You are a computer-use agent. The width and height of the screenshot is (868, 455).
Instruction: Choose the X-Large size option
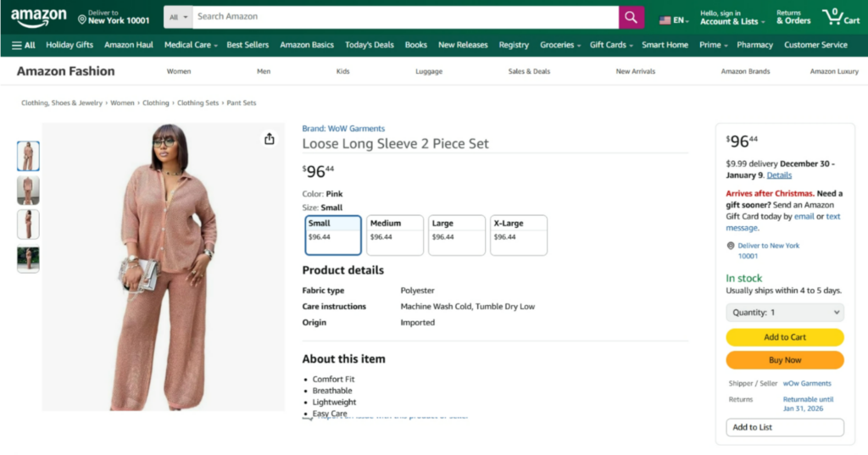coord(519,235)
